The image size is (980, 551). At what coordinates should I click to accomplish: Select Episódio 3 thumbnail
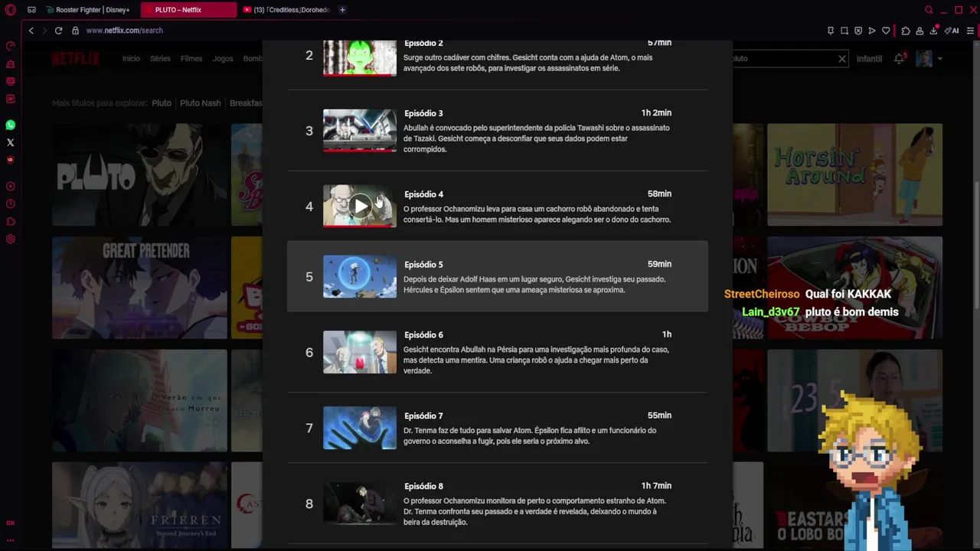tap(360, 130)
